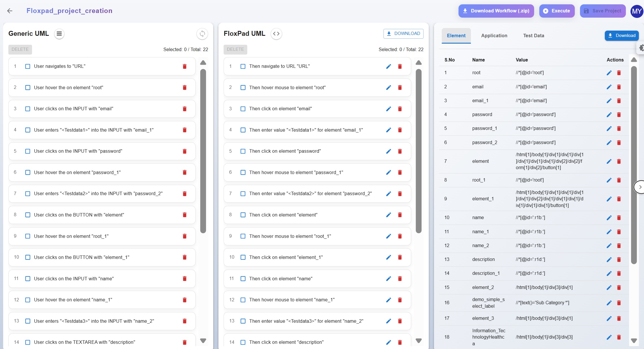Edit FloxPad step 12 hover "name_1"

(389, 300)
